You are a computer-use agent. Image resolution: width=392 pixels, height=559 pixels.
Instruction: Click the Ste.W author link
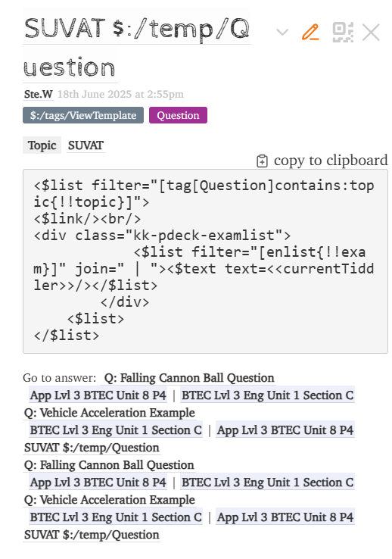coord(38,94)
